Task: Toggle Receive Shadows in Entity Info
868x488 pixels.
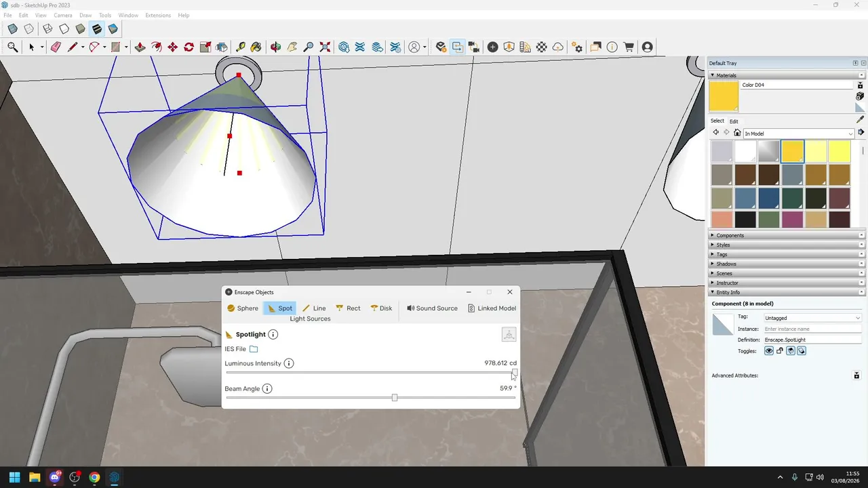Action: 791,351
